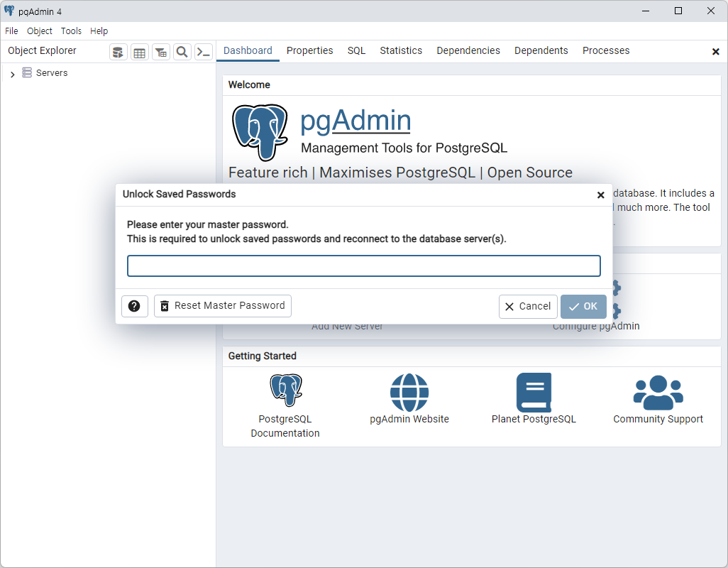Minimize the pgAdmin 4 window
This screenshot has width=728, height=568.
[646, 11]
